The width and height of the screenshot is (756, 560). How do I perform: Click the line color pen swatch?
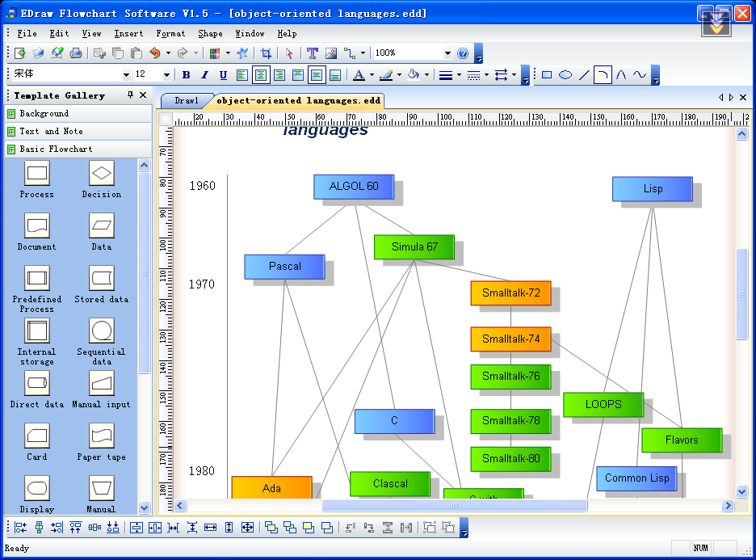tap(386, 75)
